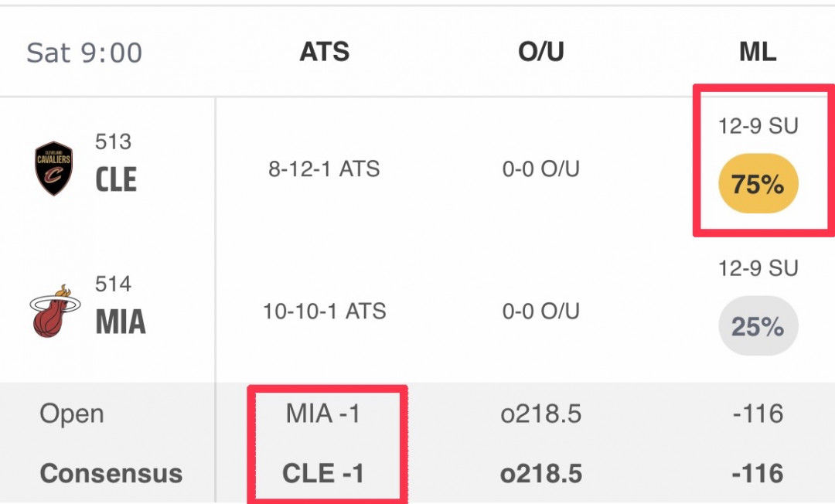
Task: Click the opening o218.5 total
Action: [x=541, y=414]
